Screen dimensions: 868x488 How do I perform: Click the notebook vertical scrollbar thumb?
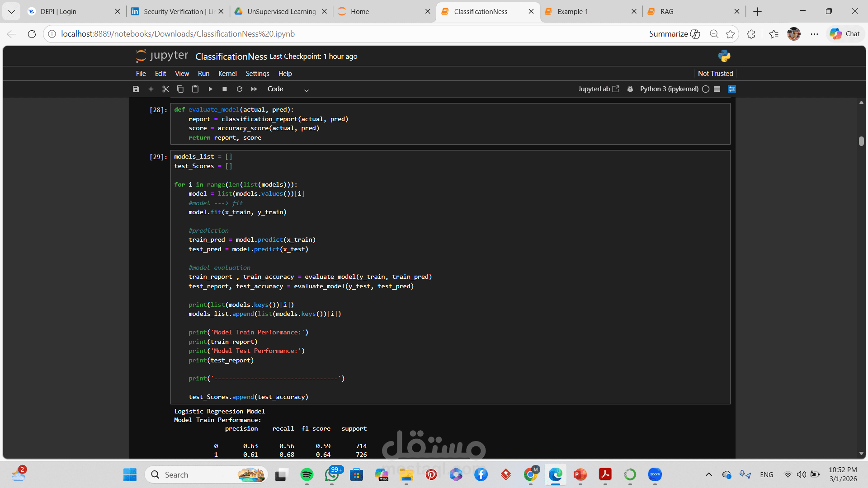[x=861, y=141]
